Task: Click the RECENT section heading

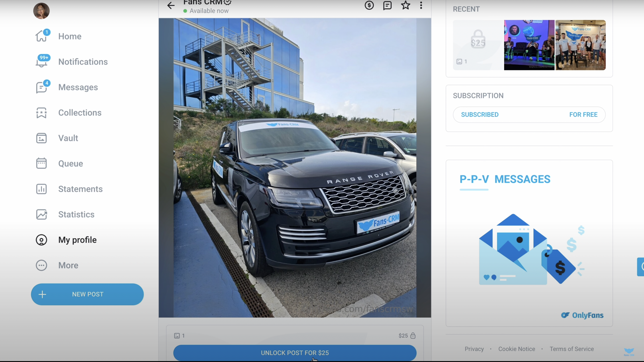Action: click(466, 9)
